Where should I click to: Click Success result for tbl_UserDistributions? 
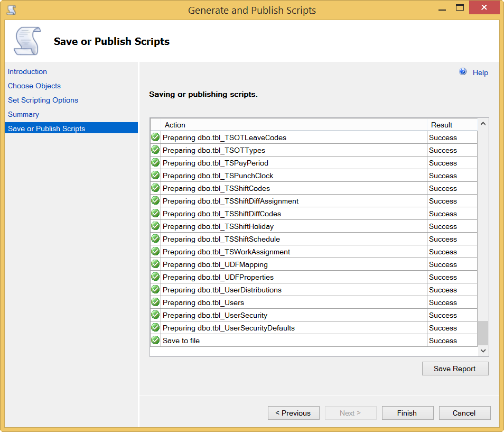tap(443, 290)
